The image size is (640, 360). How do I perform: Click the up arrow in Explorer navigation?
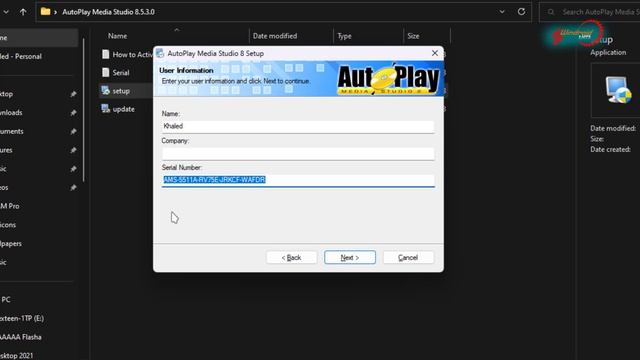click(23, 12)
